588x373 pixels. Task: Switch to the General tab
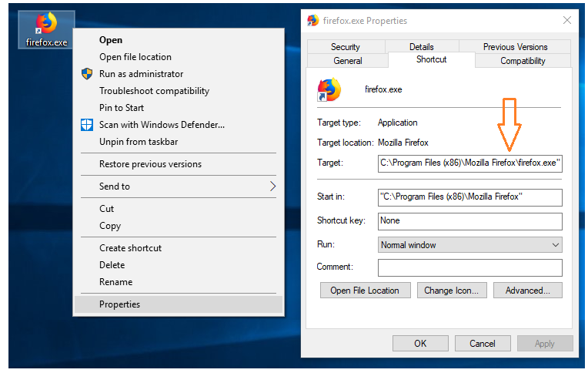[x=348, y=60]
